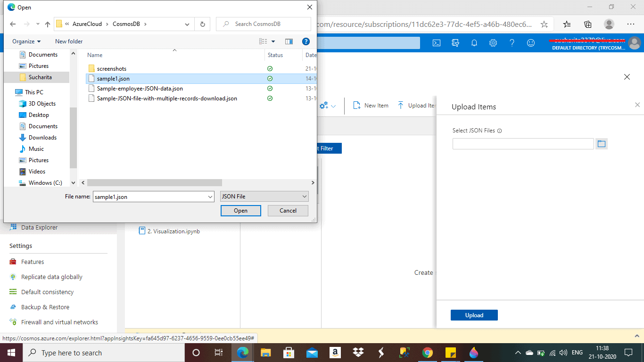This screenshot has height=362, width=644.
Task: Open Edge Collections
Action: [x=588, y=24]
